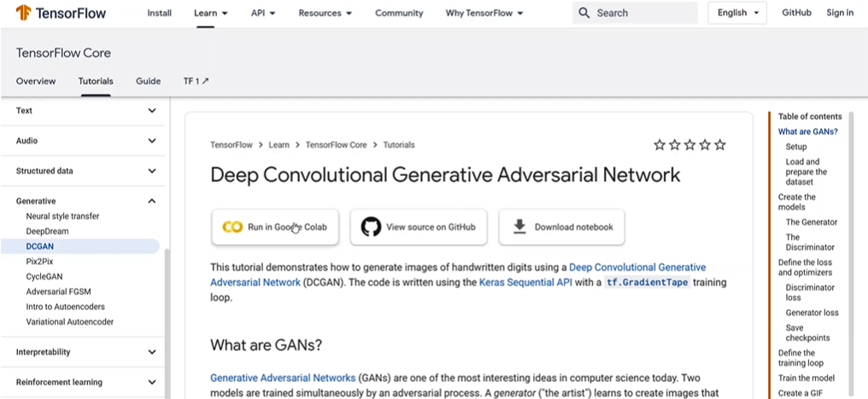Image resolution: width=868 pixels, height=399 pixels.
Task: Open the Resources dropdown menu
Action: pyautogui.click(x=325, y=13)
